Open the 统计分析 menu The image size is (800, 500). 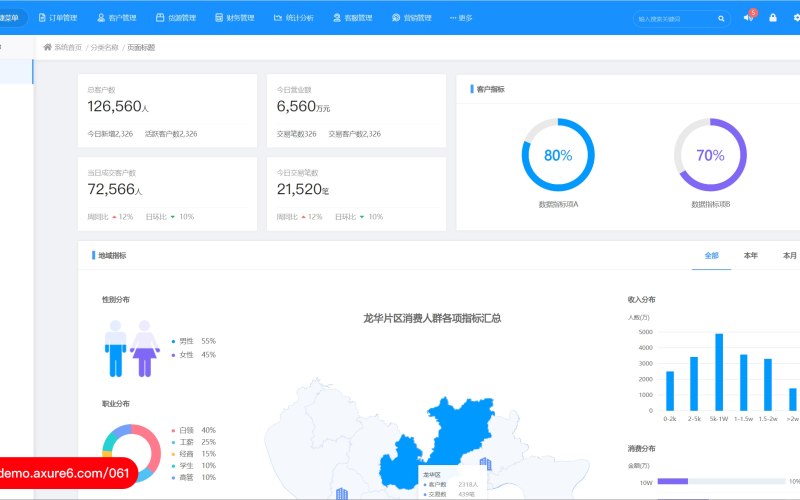point(294,18)
